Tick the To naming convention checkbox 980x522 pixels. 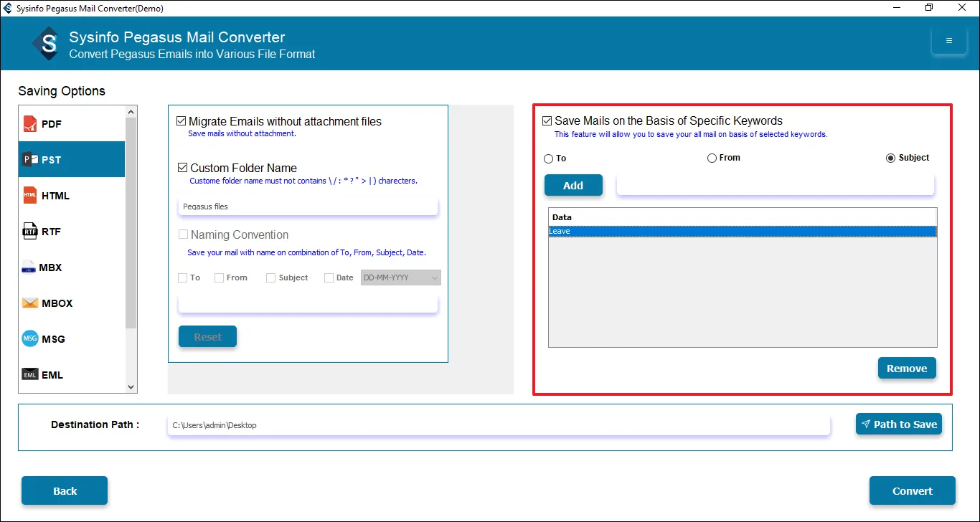click(x=183, y=277)
